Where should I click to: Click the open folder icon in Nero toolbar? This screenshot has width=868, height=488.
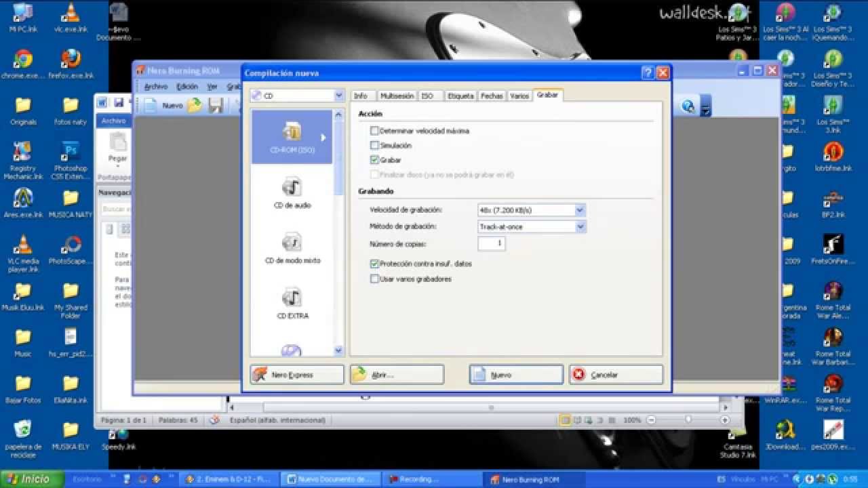(195, 106)
